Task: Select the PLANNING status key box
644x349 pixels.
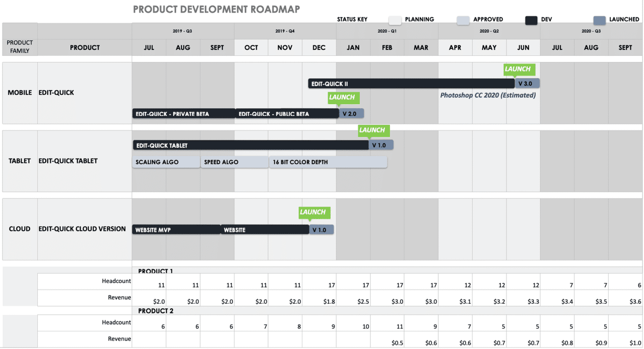Action: pos(394,20)
